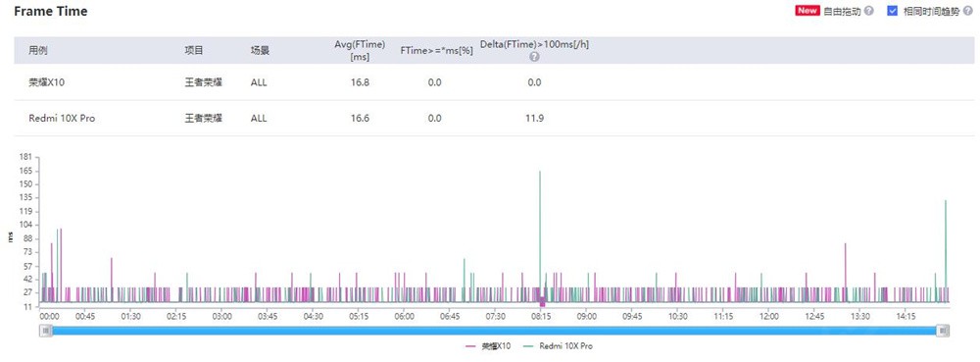The image size is (980, 362).
Task: Click the Avg(FTime)[ms] column header
Action: point(360,50)
